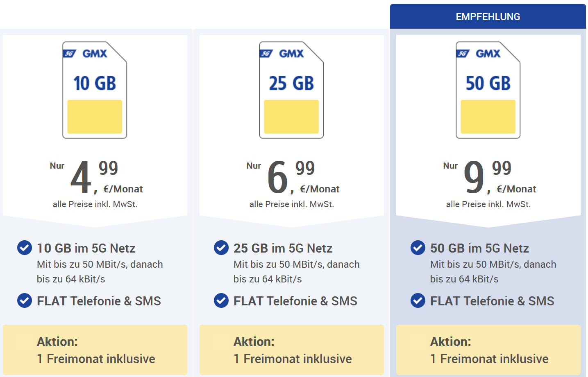Click Aktion Freimonat box in 10 GB plan
Screen dimensions: 588x377
coord(95,350)
